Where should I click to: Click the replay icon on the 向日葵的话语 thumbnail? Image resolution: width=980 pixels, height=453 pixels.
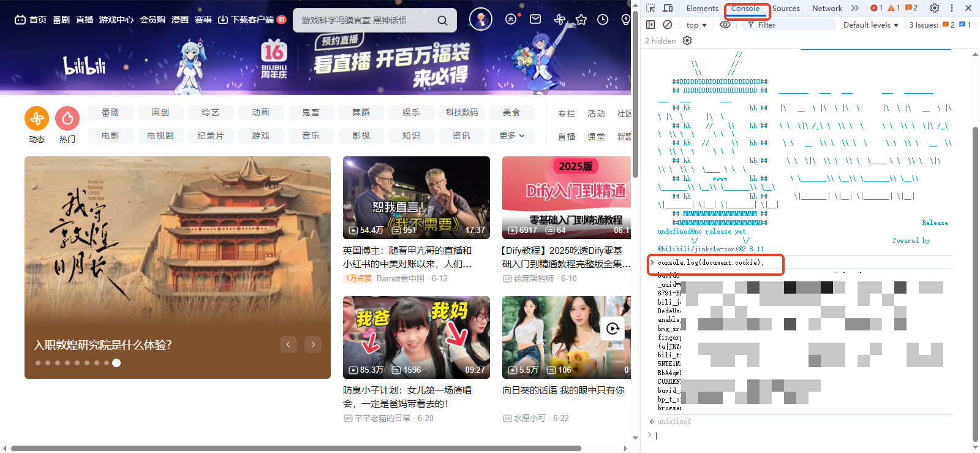point(612,329)
